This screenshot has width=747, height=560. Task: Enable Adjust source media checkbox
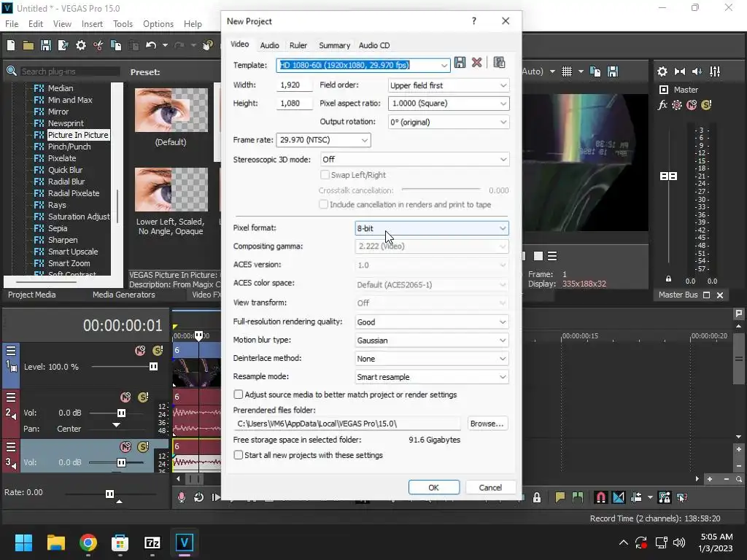(x=239, y=394)
